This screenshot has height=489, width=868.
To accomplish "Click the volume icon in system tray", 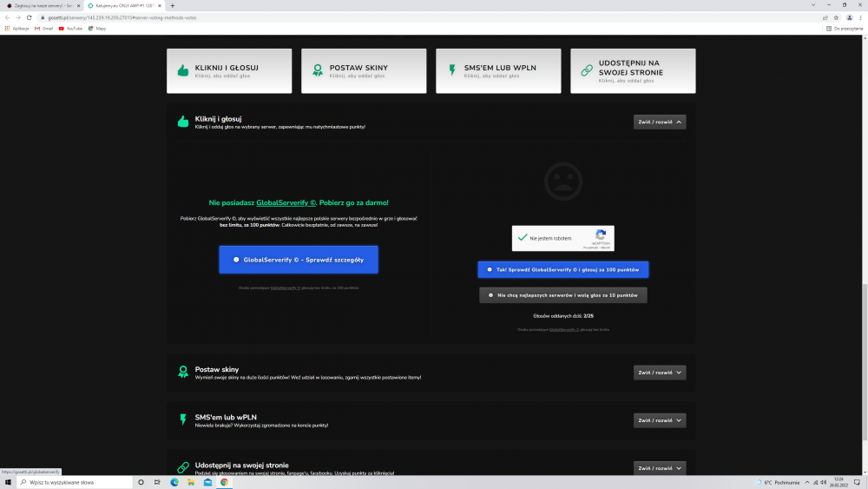I will (823, 482).
